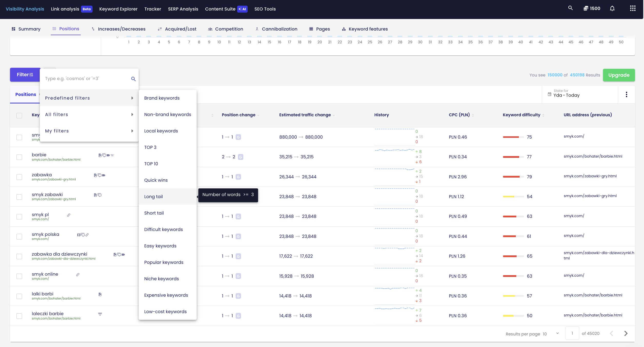
Task: Check the smyk polska row checkbox
Action: pos(19,236)
